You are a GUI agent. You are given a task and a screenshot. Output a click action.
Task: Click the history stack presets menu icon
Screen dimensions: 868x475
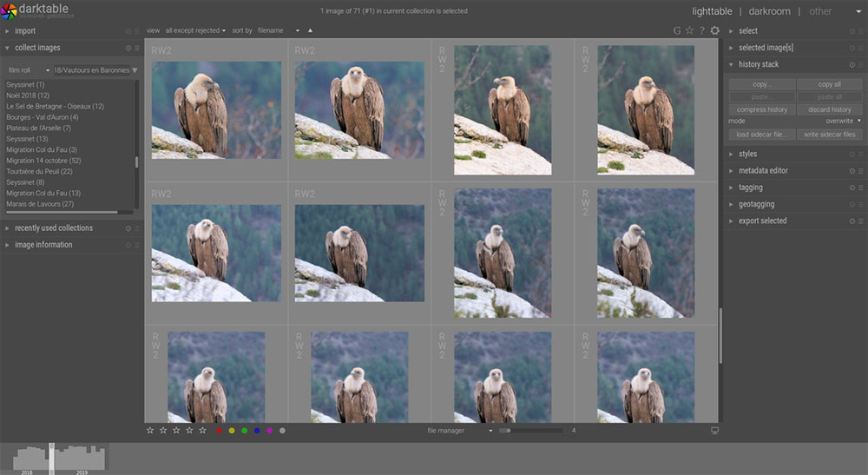pyautogui.click(x=860, y=65)
